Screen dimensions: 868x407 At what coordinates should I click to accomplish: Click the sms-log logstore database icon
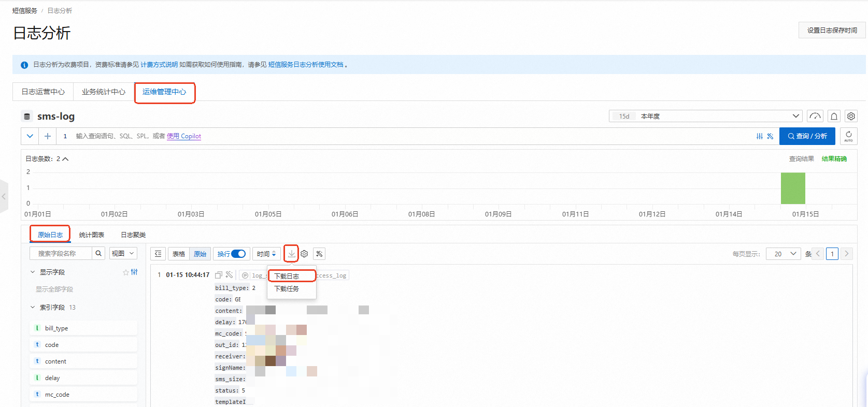point(27,117)
